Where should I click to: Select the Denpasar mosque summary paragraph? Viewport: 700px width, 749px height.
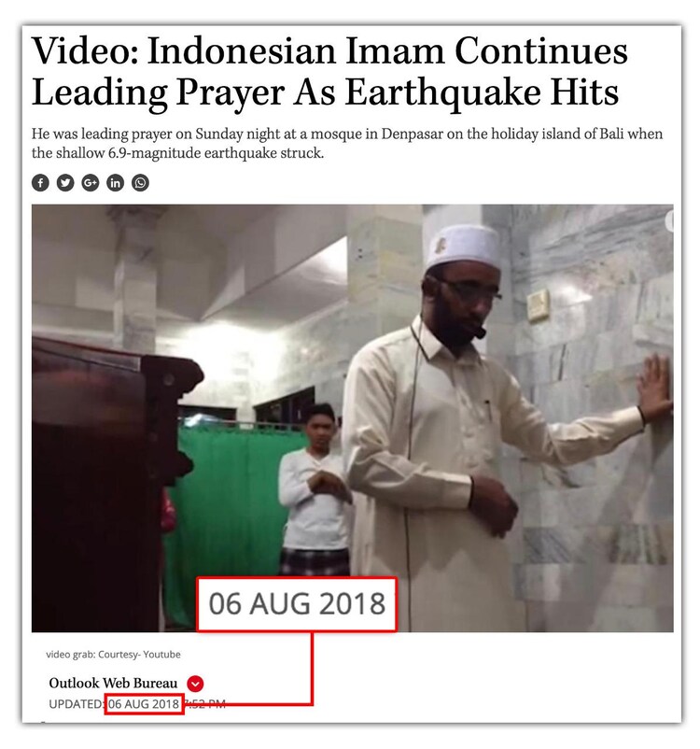click(x=346, y=143)
